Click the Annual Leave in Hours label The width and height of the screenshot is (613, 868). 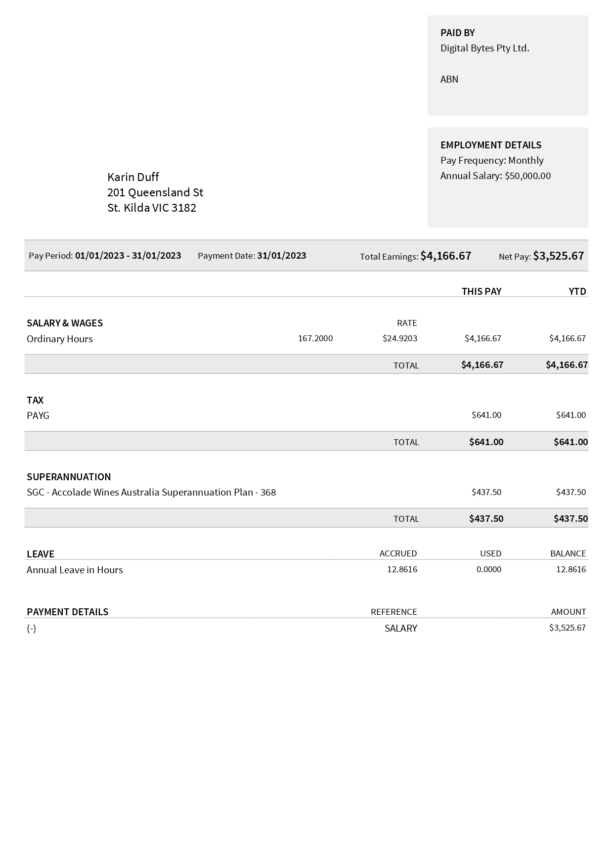pyautogui.click(x=75, y=570)
